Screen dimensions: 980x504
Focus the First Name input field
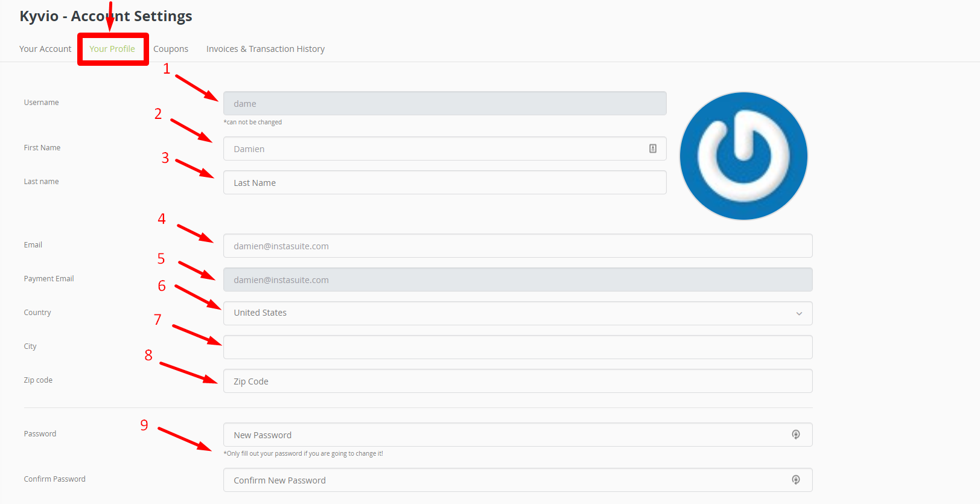point(445,148)
